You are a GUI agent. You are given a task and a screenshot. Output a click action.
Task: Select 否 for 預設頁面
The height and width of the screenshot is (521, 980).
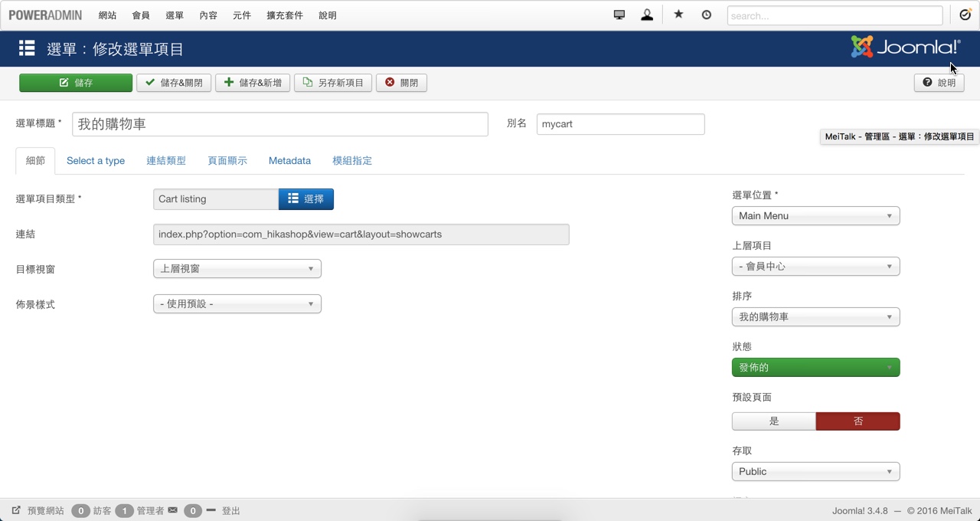coord(858,421)
